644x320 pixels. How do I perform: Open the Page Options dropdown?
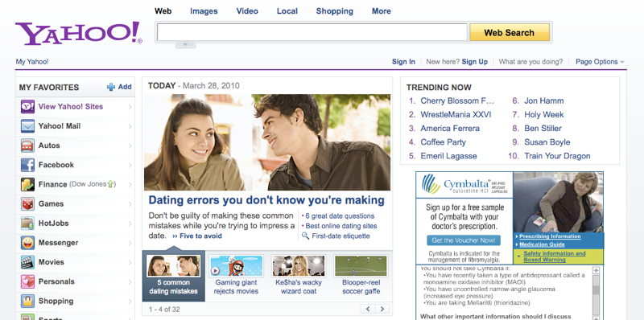(600, 62)
